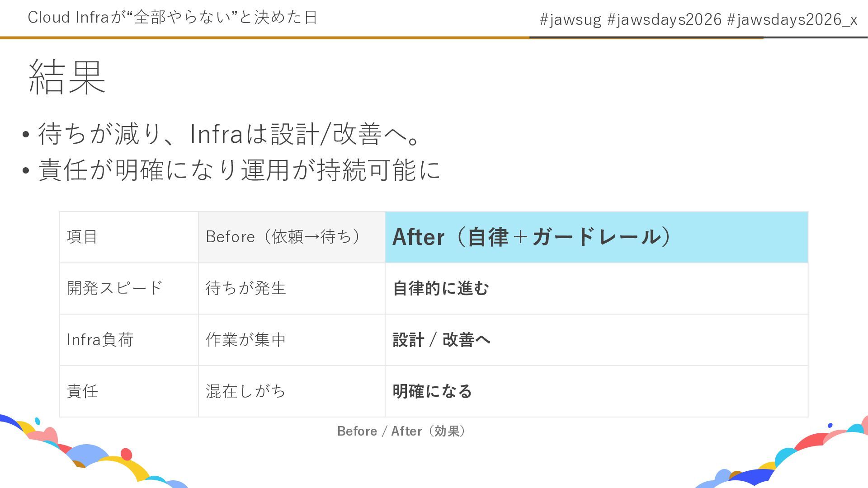Viewport: 868px width, 488px height.
Task: Select the 責任 row label in the table
Action: [82, 391]
